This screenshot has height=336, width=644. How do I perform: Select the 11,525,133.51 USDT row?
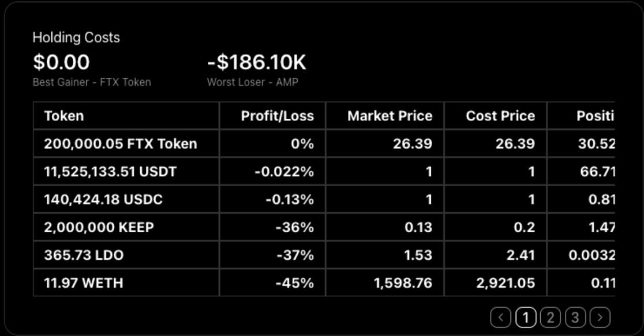(110, 171)
